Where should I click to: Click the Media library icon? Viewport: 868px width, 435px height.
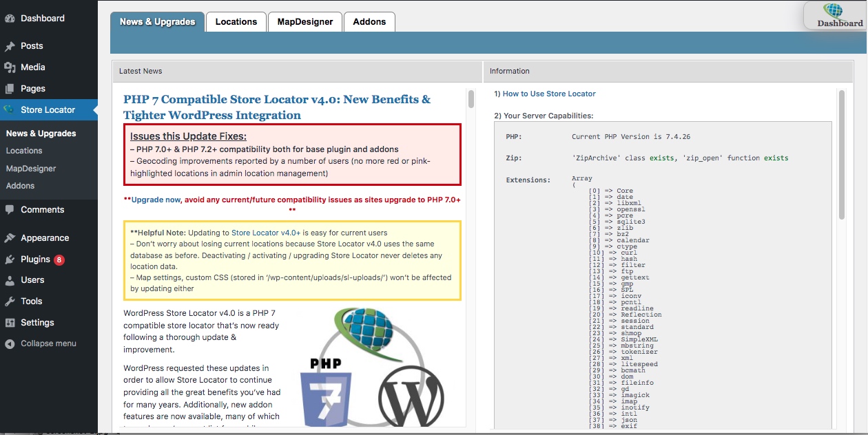click(x=10, y=67)
